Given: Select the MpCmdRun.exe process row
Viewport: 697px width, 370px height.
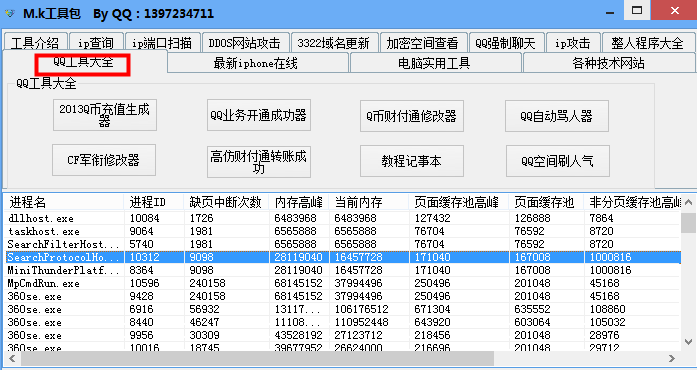Looking at the screenshot, I should [342, 283].
